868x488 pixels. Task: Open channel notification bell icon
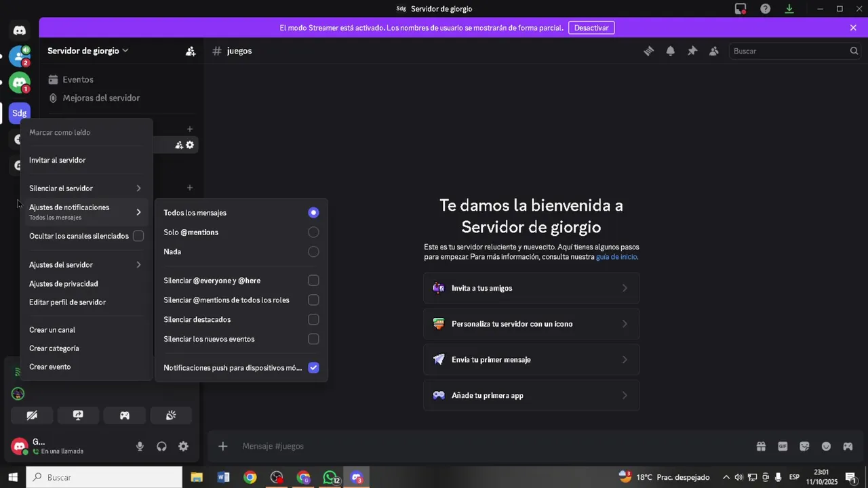pyautogui.click(x=671, y=51)
